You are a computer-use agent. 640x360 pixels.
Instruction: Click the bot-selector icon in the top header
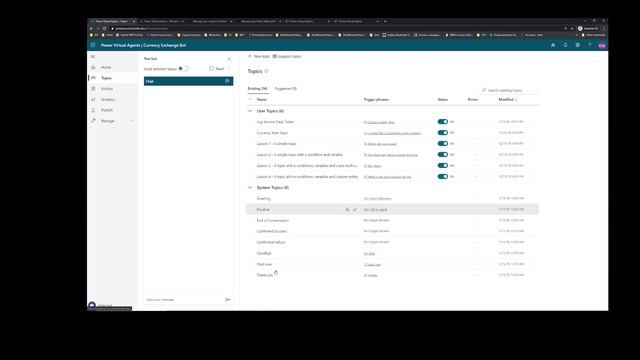point(553,45)
